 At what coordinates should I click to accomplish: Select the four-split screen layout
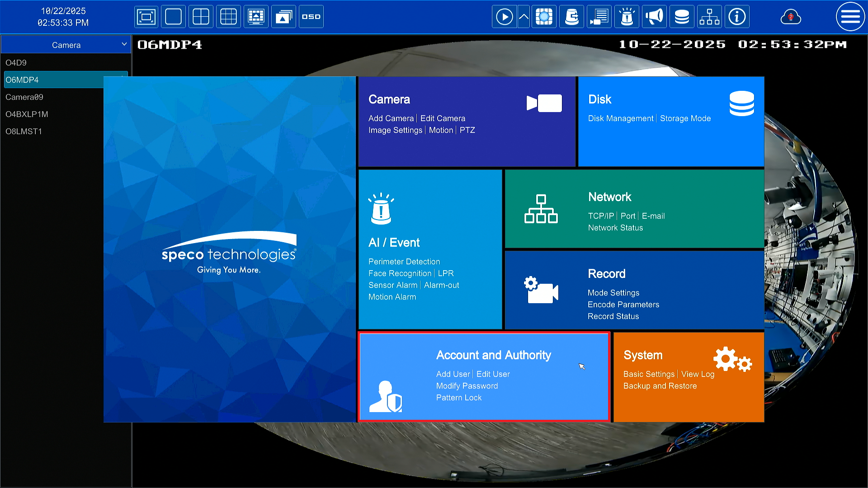[201, 17]
